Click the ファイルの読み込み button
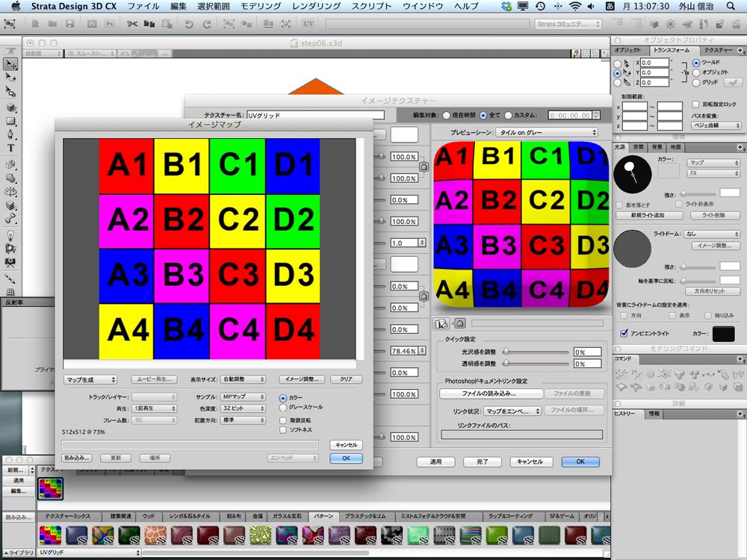747x560 pixels. (x=491, y=393)
